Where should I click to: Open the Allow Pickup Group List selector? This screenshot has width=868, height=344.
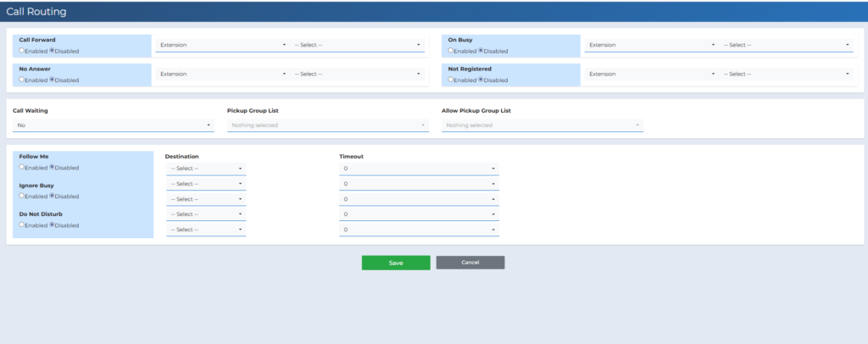click(542, 125)
